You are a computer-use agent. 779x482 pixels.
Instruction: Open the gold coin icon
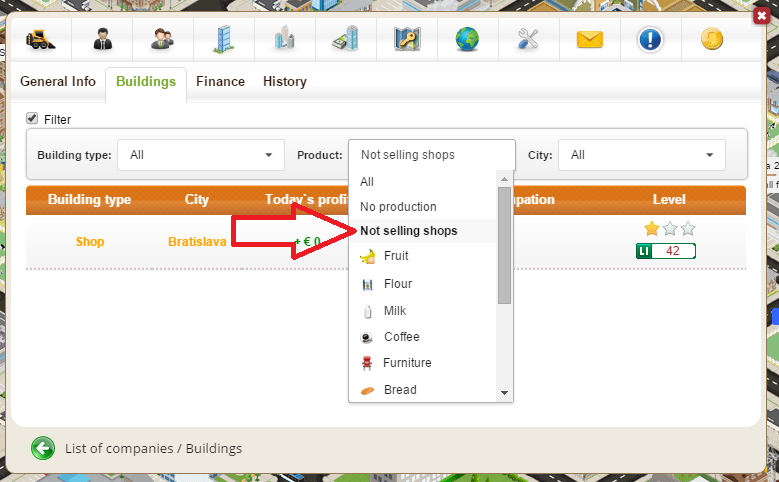tap(711, 39)
